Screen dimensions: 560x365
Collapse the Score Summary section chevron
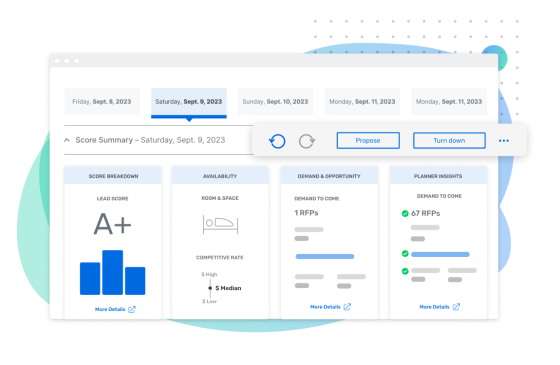(x=67, y=140)
